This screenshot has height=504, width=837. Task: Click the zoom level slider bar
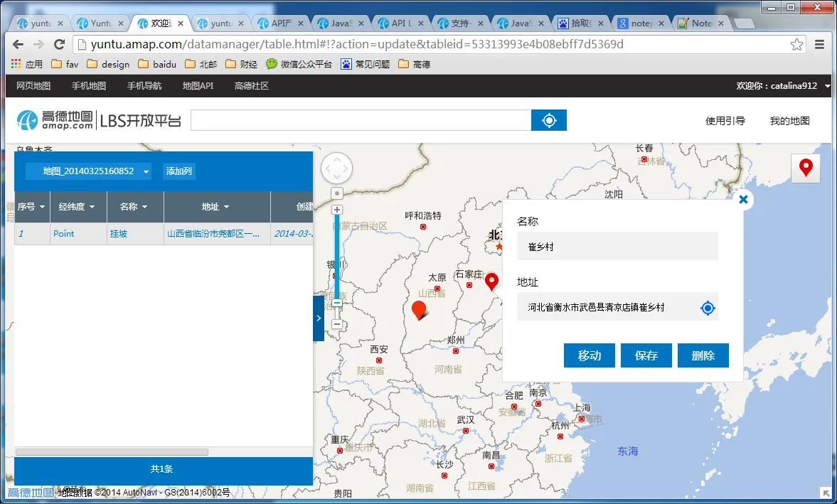[337, 256]
